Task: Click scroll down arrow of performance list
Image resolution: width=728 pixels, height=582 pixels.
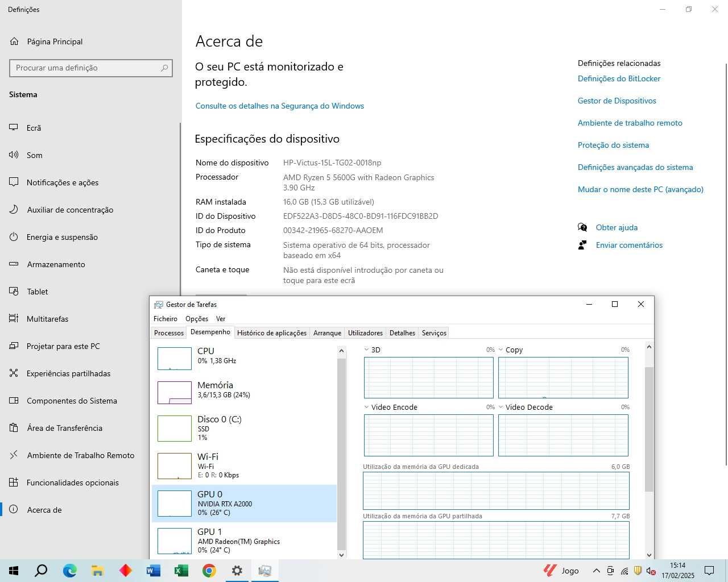Action: pyautogui.click(x=341, y=555)
